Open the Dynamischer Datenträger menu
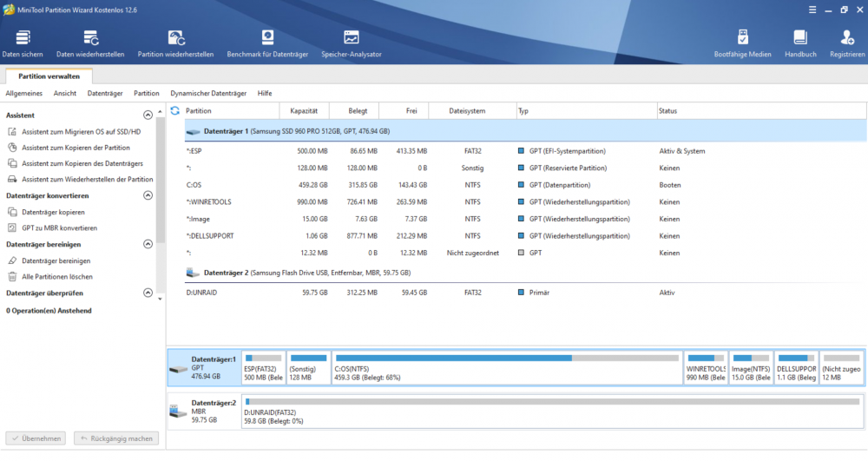This screenshot has height=461, width=868. click(208, 94)
